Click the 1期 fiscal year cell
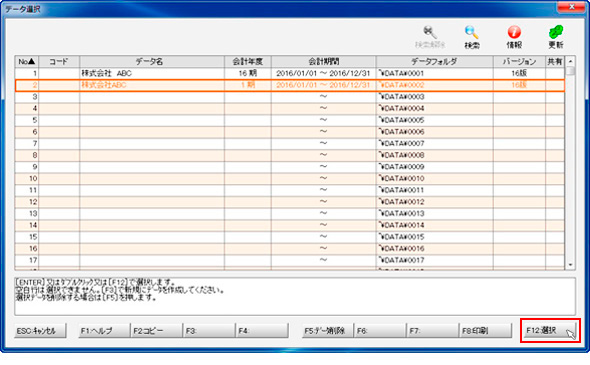590x365 pixels. 248,85
